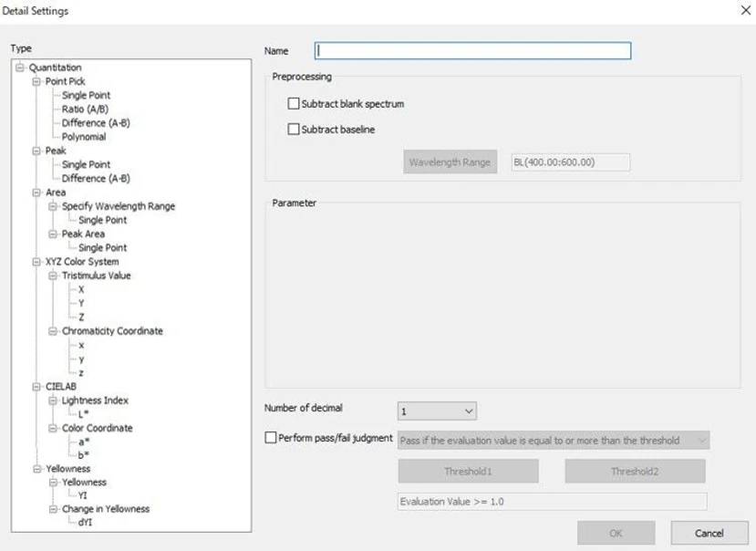The width and height of the screenshot is (756, 551).
Task: Select uppercase Y Tristimulus Value
Action: click(x=81, y=303)
